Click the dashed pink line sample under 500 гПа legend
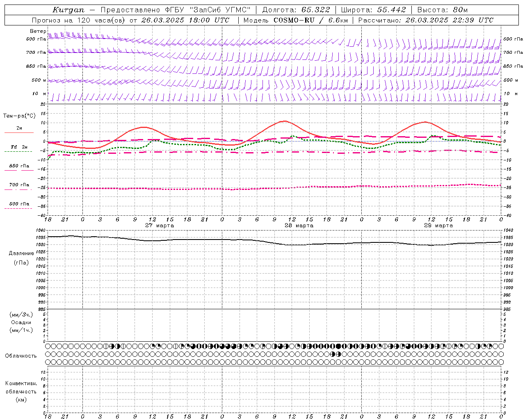The width and height of the screenshot is (525, 420). pyautogui.click(x=18, y=208)
